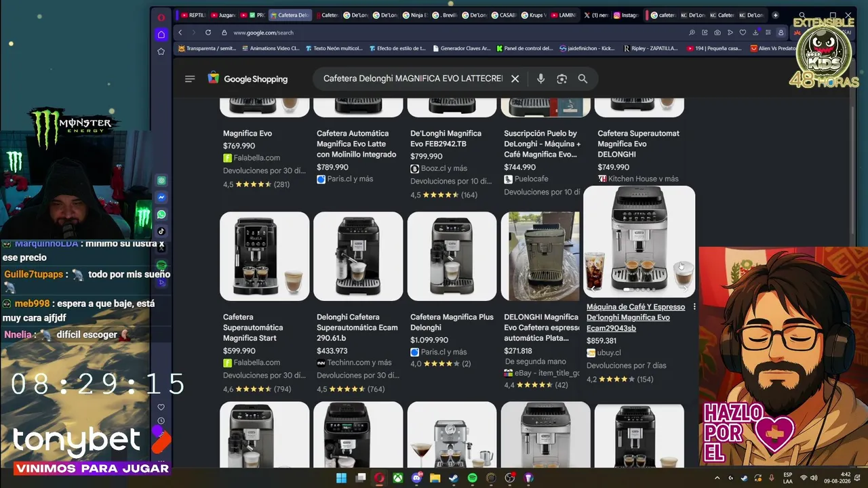The height and width of the screenshot is (488, 868).
Task: Clear the shopping search query
Action: tap(515, 79)
